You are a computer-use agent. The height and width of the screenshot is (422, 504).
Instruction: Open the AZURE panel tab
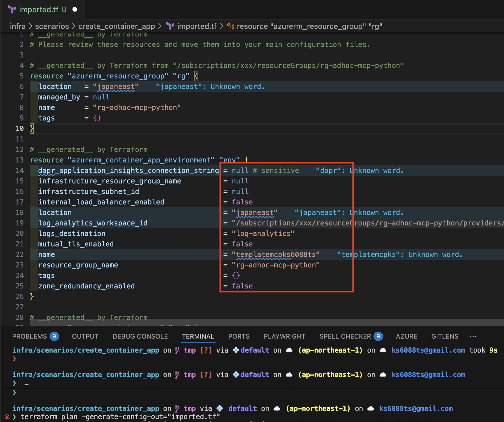pos(406,336)
